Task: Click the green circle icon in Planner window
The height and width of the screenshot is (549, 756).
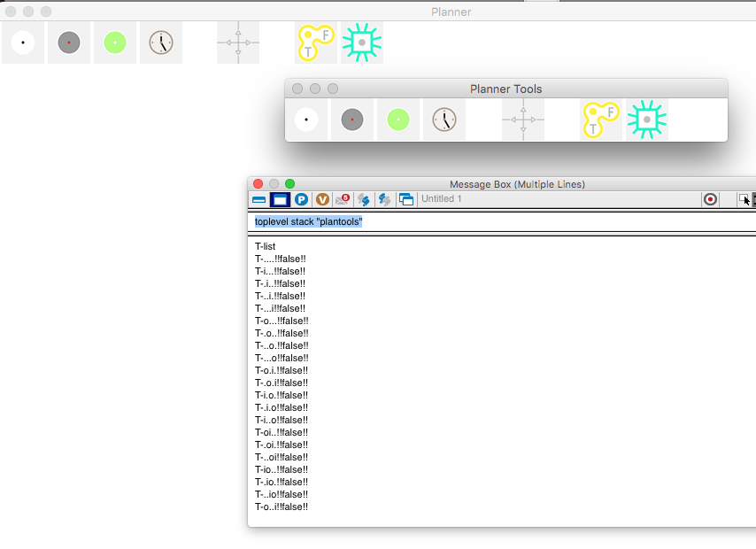Action: (115, 43)
